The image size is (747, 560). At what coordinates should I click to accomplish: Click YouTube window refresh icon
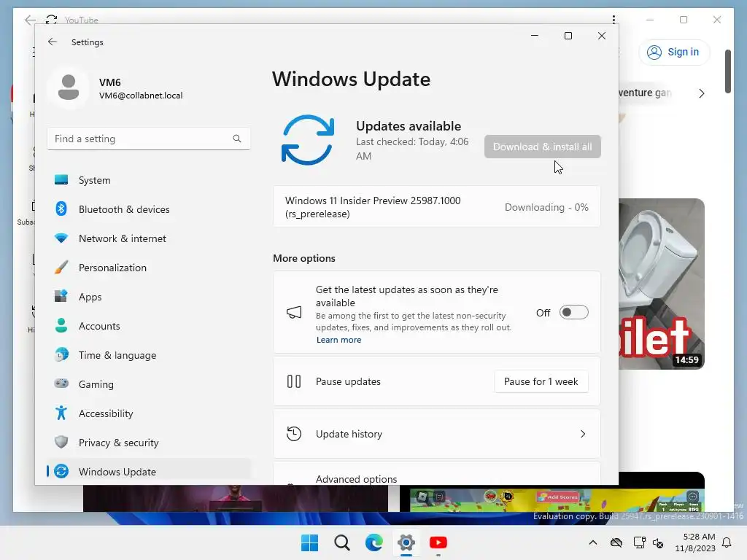(51, 20)
